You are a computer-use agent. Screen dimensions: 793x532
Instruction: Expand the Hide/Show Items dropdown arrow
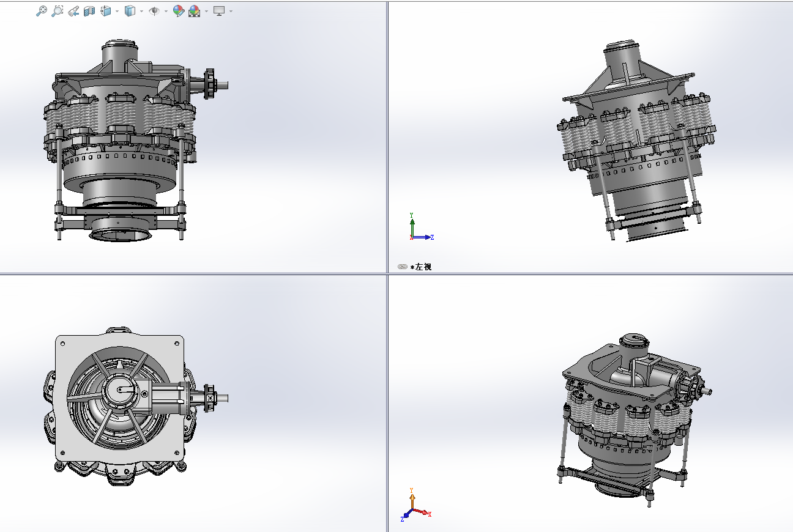pos(166,11)
